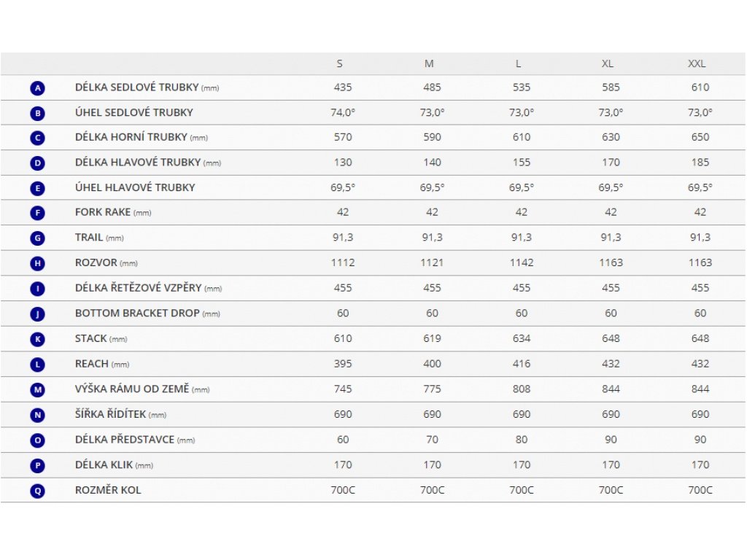Image resolution: width=747 pixels, height=560 pixels.
Task: Click the O circle icon
Action: pos(38,440)
